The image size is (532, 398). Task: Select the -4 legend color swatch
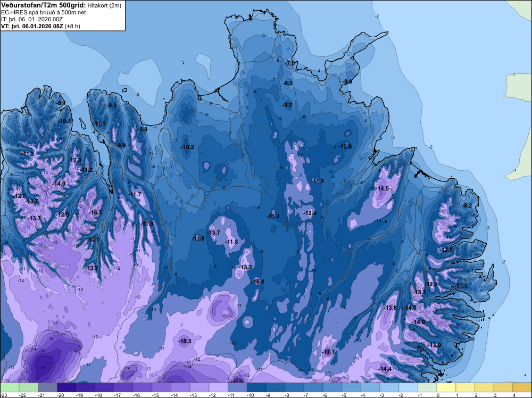point(370,387)
